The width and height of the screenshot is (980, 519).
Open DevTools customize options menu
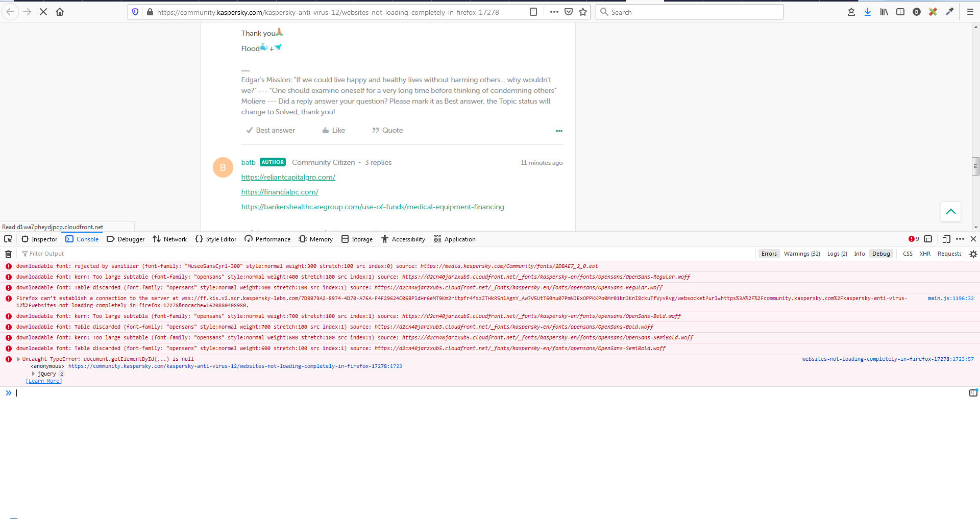pyautogui.click(x=960, y=239)
